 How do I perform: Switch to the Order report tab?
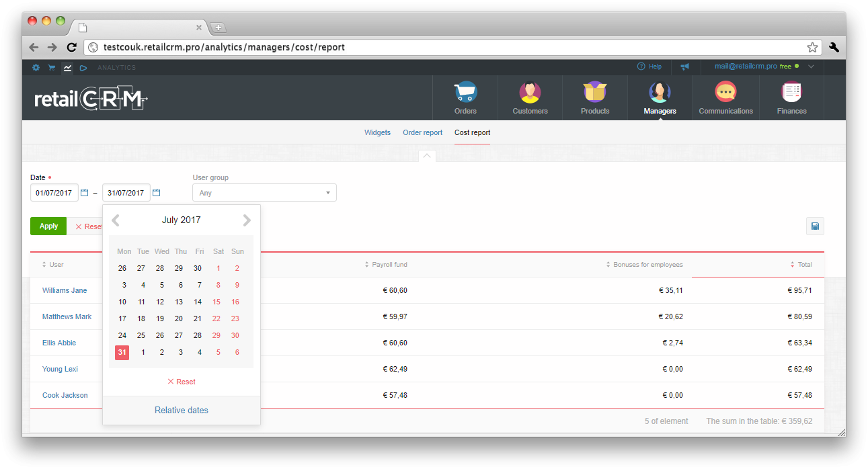click(423, 132)
